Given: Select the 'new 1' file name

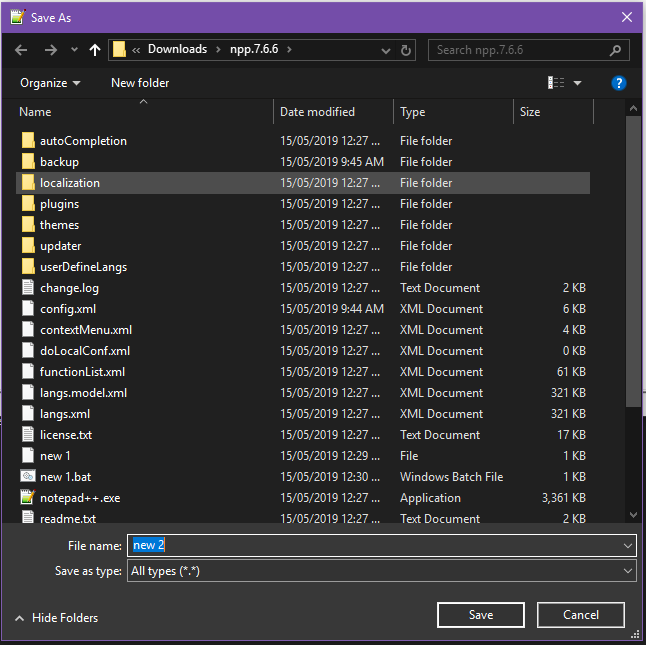Looking at the screenshot, I should [55, 456].
